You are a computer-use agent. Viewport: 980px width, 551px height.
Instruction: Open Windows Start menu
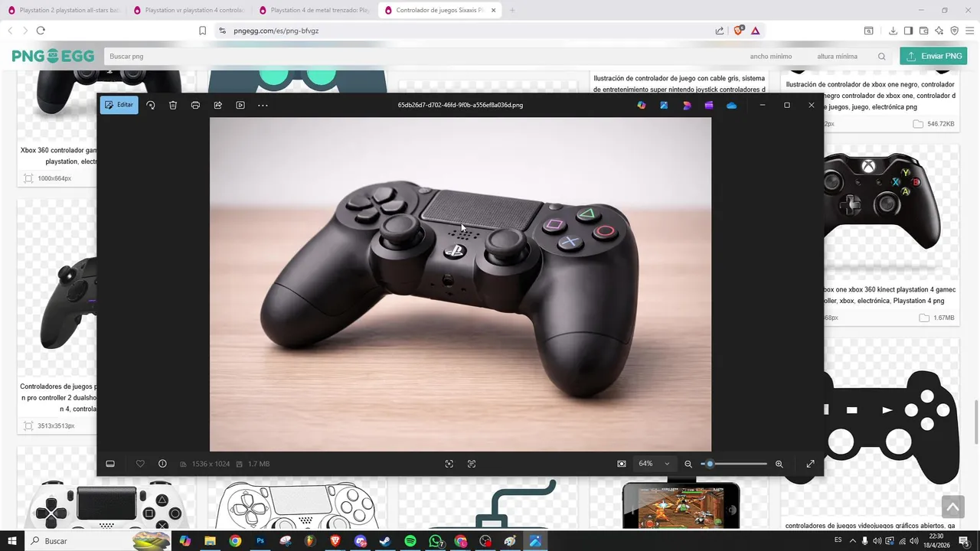(11, 541)
